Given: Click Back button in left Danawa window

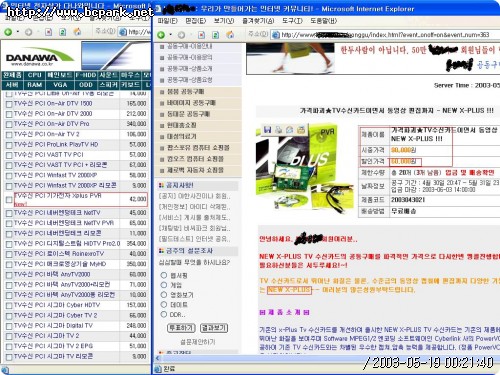Looking at the screenshot, I should click(8, 32).
